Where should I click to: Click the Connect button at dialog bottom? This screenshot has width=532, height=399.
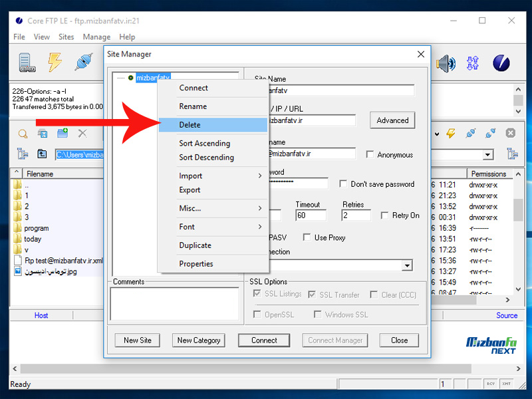(264, 340)
